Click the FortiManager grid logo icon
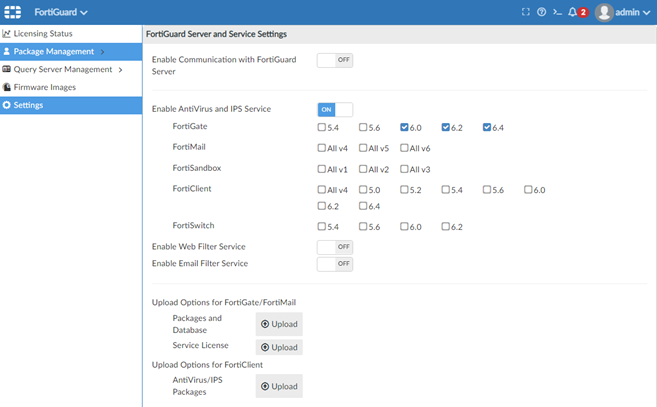Image resolution: width=657 pixels, height=407 pixels. pyautogui.click(x=14, y=12)
